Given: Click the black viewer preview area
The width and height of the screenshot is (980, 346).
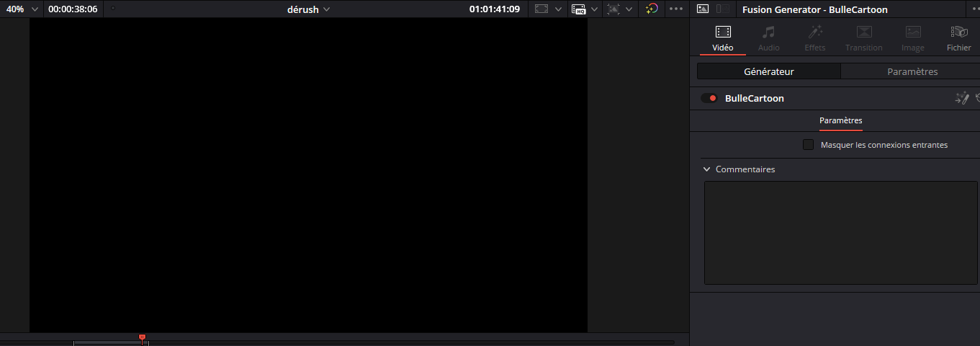Looking at the screenshot, I should 308,175.
